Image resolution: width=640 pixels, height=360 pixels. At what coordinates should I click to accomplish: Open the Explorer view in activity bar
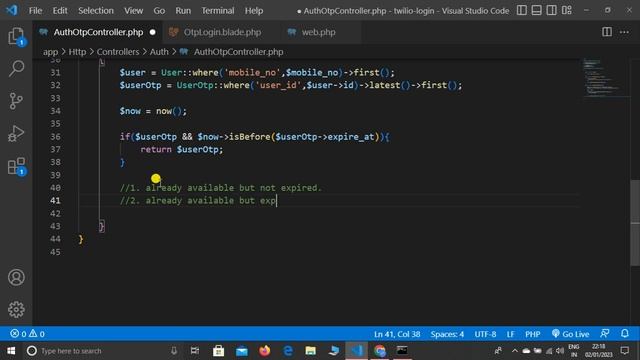click(x=16, y=36)
